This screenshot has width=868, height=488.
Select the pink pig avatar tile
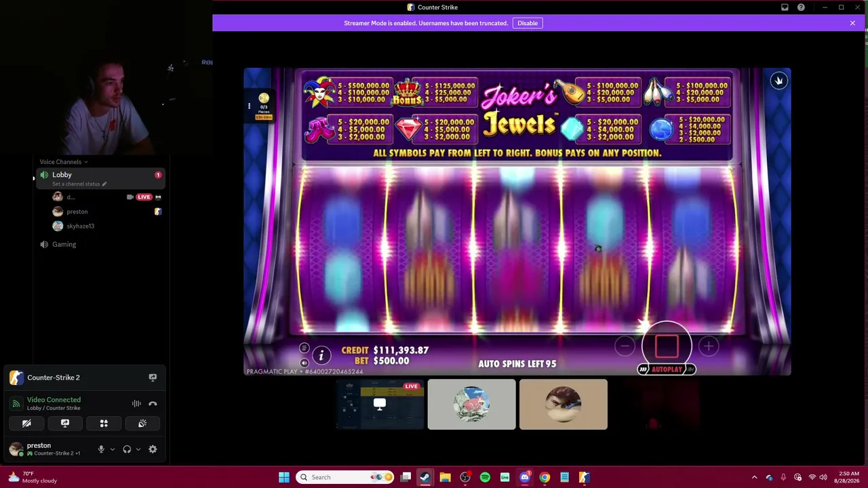pyautogui.click(x=472, y=405)
